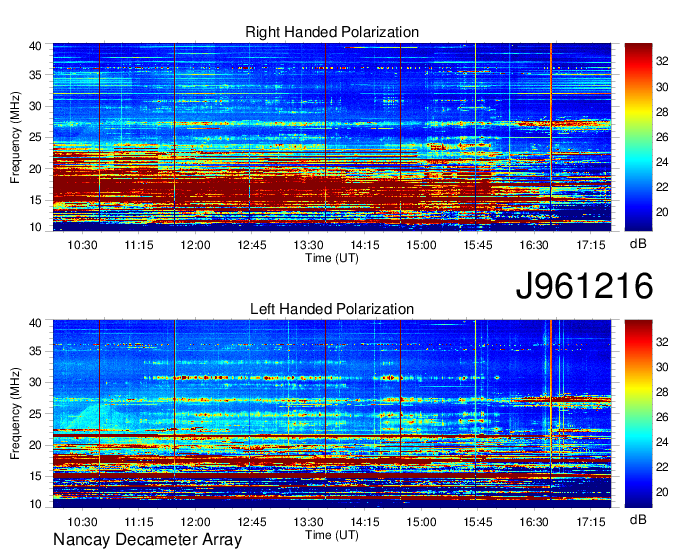The height and width of the screenshot is (552, 680).
Task: Click the 30 MHz tick on Left Handed frequency axis
Action: click(x=35, y=382)
